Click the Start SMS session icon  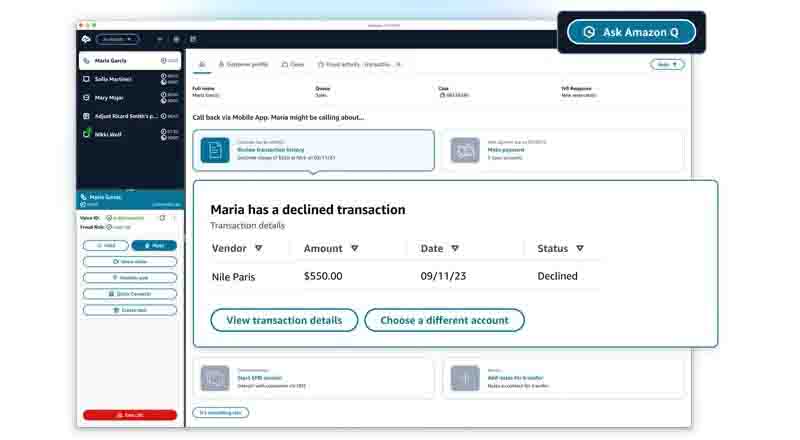pyautogui.click(x=215, y=378)
